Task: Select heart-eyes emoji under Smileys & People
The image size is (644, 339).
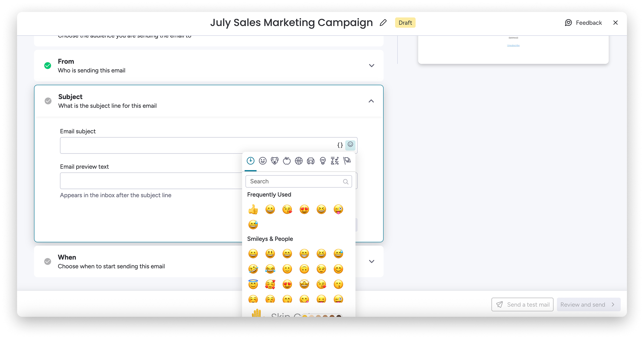Action: [x=287, y=284]
